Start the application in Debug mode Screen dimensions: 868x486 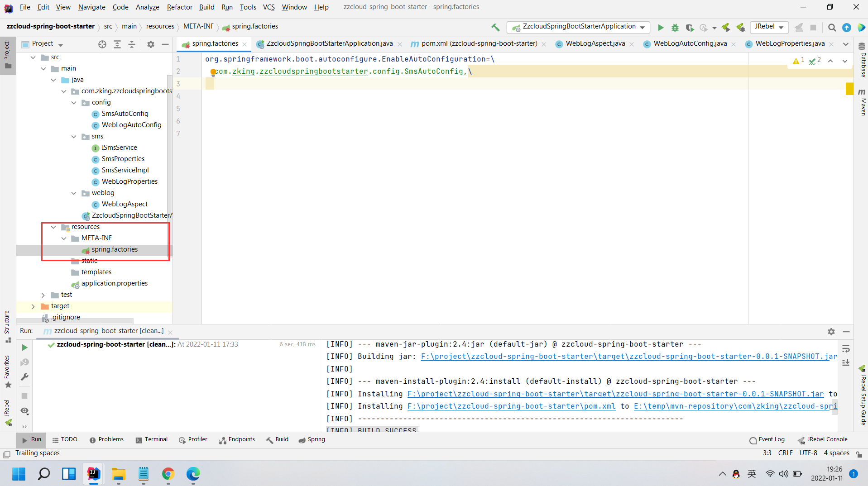(675, 27)
